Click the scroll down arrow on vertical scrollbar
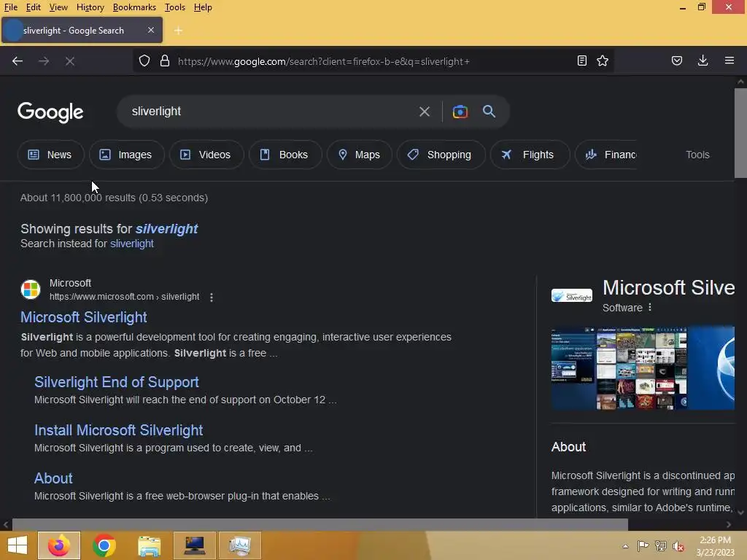 (740, 513)
